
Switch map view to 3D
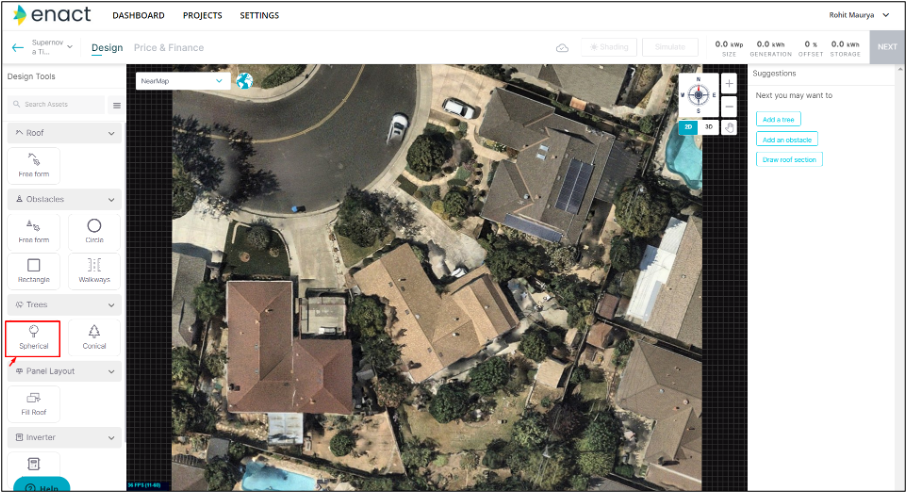(x=709, y=127)
